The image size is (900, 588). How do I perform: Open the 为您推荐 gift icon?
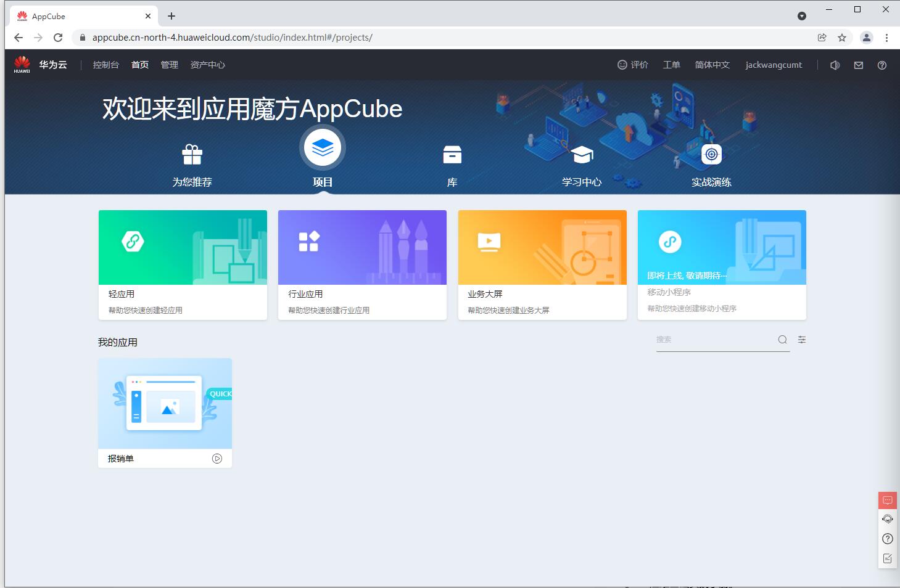tap(192, 155)
